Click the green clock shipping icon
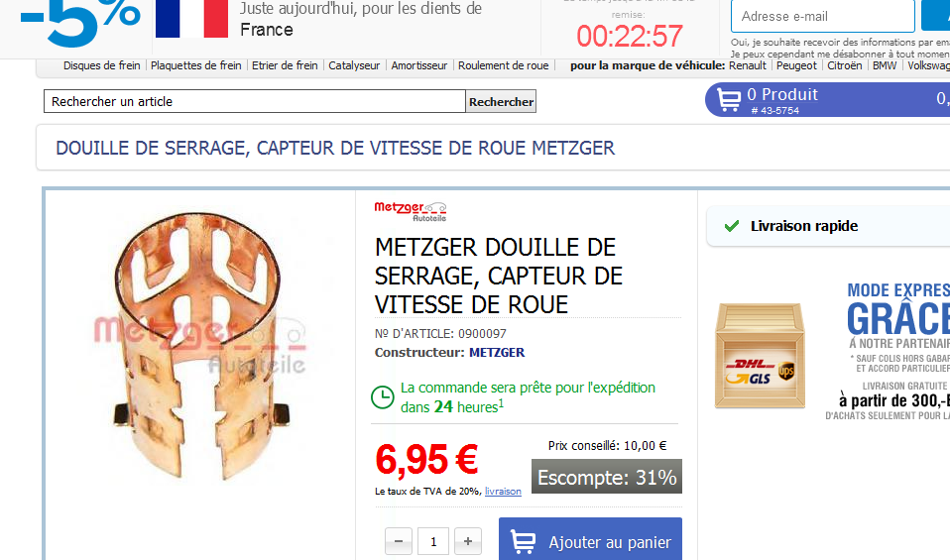Viewport: 950px width, 560px height. [x=383, y=397]
